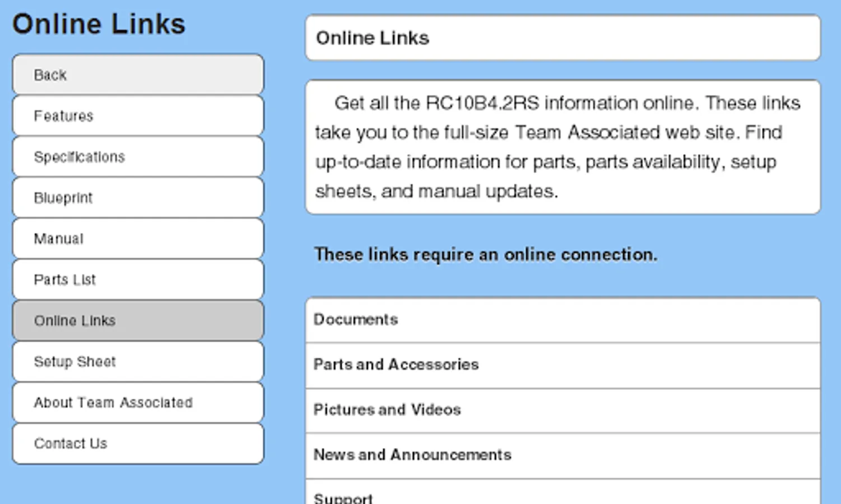This screenshot has width=841, height=504.
Task: Click the RC10B4.2RS description paragraph
Action: [563, 147]
